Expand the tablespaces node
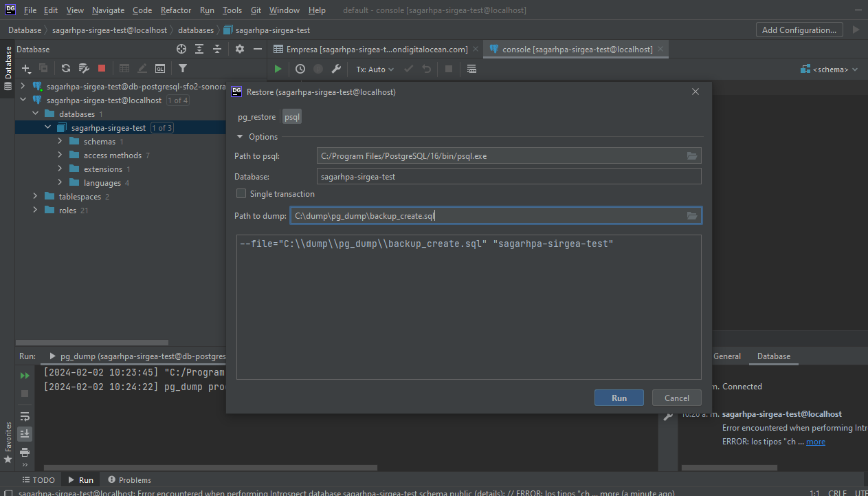 coord(35,197)
